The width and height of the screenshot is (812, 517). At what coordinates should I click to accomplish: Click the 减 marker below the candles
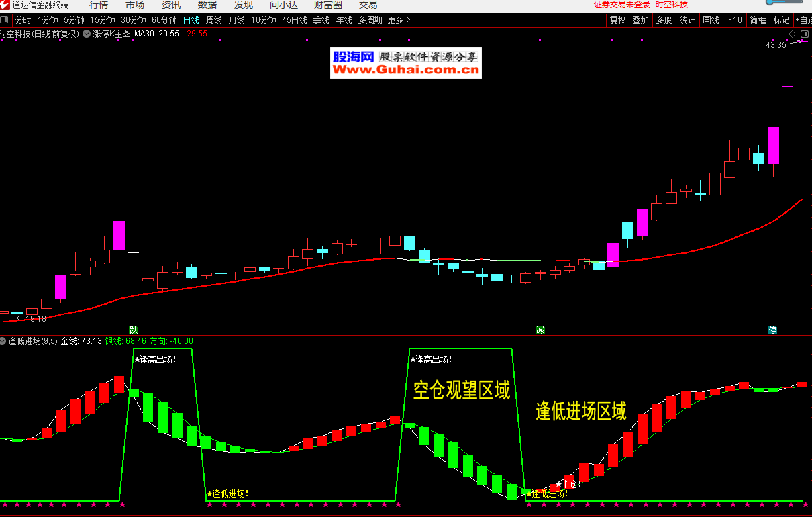[540, 330]
